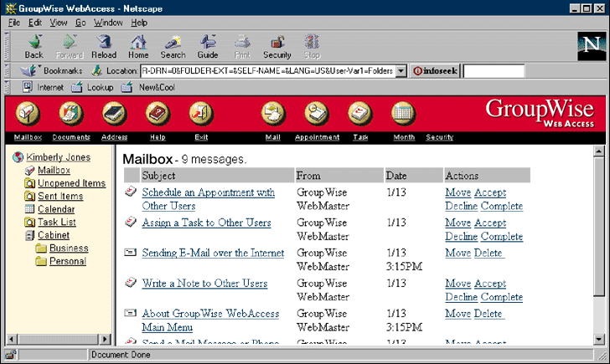Open GroupWise Help round icon

coord(158,114)
